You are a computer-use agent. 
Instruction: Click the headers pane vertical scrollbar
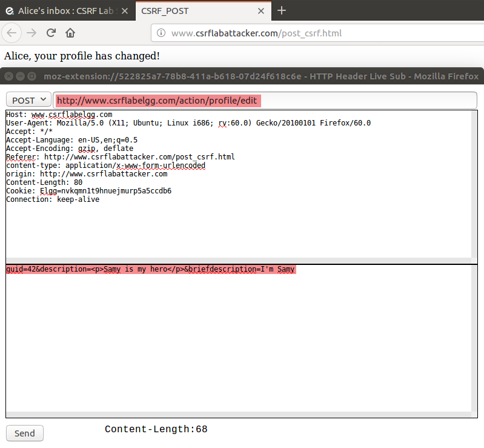[474, 184]
